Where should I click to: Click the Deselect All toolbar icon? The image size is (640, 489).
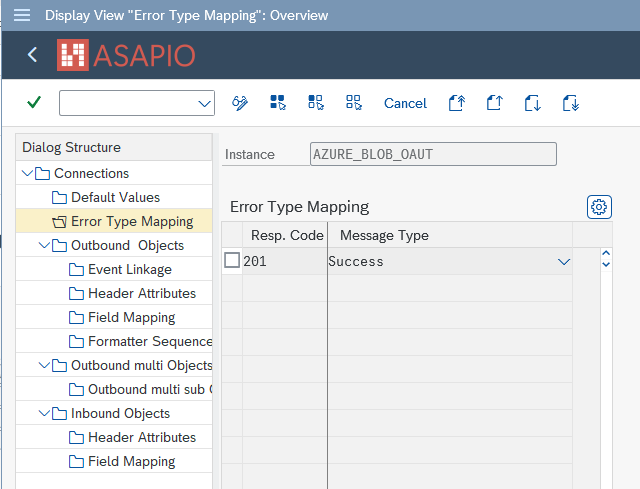point(354,102)
